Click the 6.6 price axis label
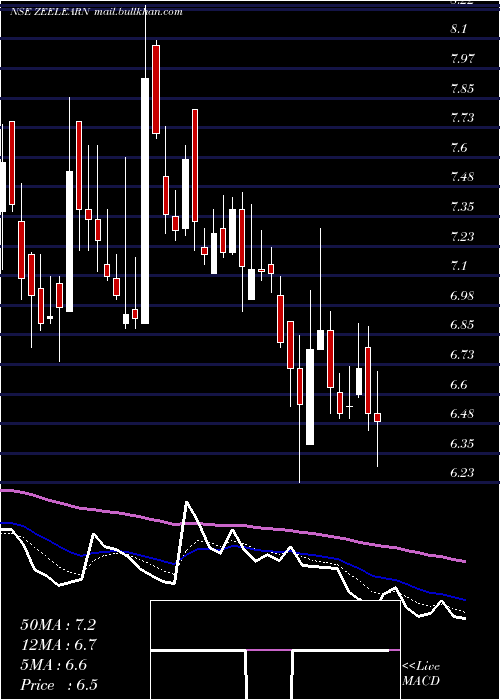500x700 pixels. (459, 384)
